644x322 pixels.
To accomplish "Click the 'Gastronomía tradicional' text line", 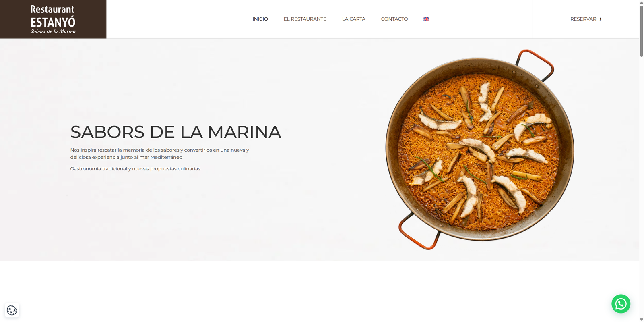I will pos(135,169).
